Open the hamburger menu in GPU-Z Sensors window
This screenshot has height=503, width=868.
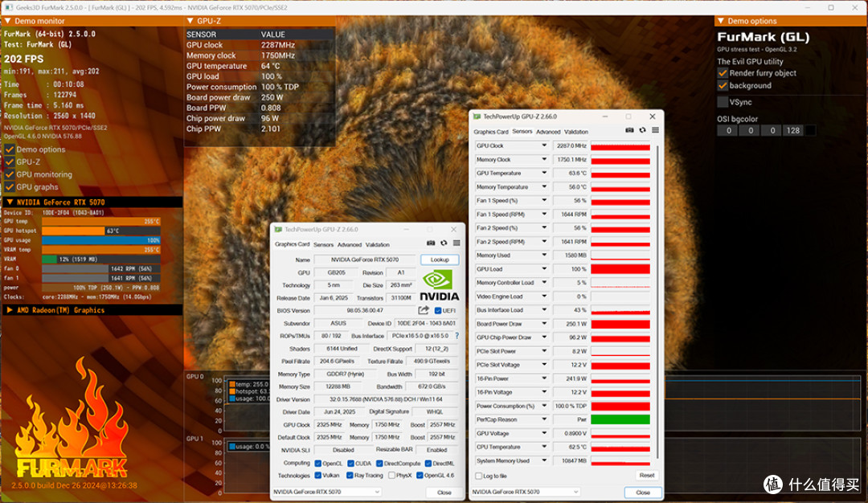pyautogui.click(x=656, y=130)
